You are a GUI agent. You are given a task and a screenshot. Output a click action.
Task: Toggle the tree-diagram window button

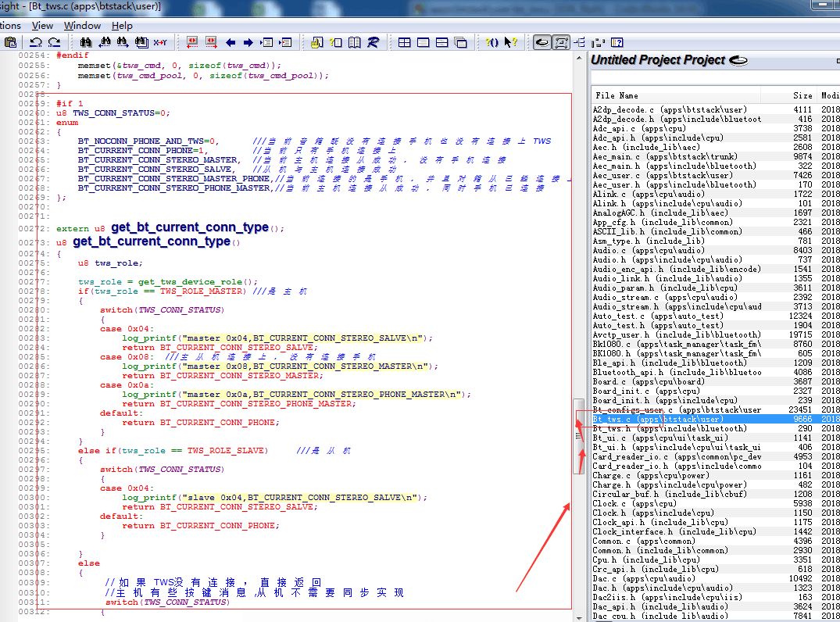(x=580, y=42)
